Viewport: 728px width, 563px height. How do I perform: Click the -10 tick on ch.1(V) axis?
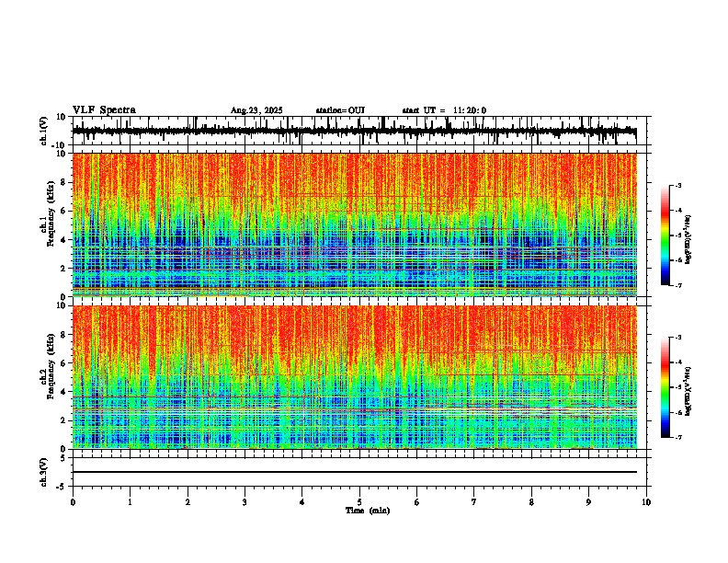60,145
